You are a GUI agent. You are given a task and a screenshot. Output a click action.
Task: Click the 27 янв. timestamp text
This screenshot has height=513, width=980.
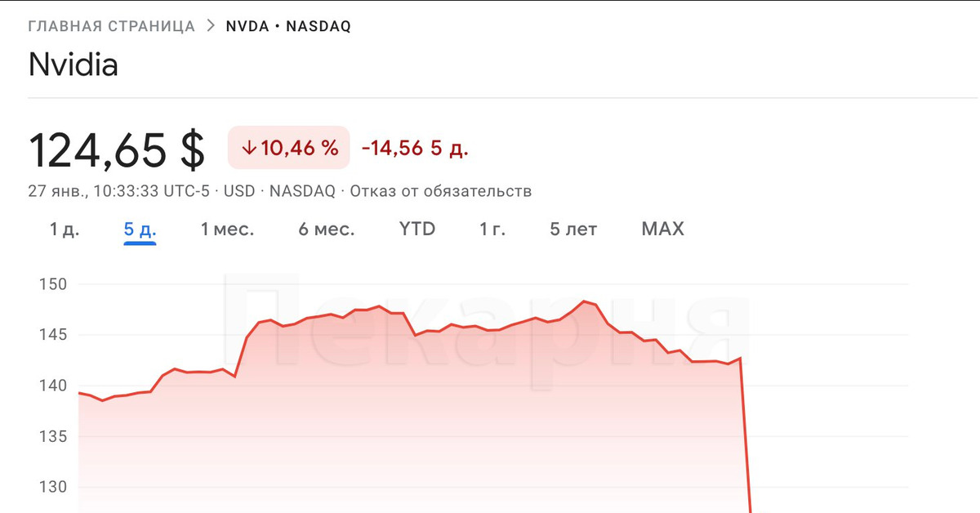pos(56,191)
